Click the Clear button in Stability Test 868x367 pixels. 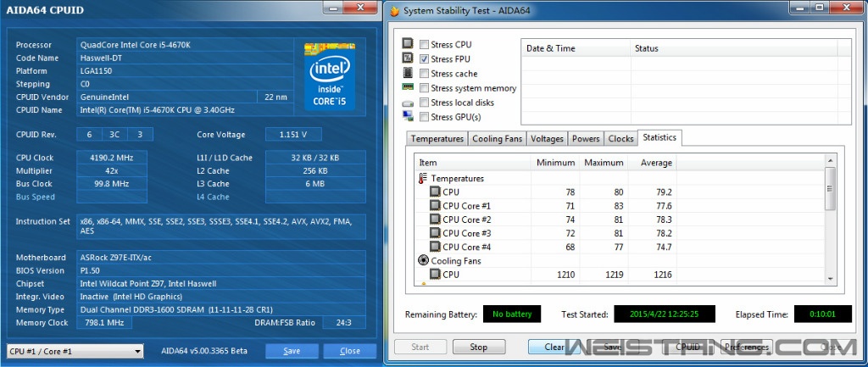click(x=554, y=347)
